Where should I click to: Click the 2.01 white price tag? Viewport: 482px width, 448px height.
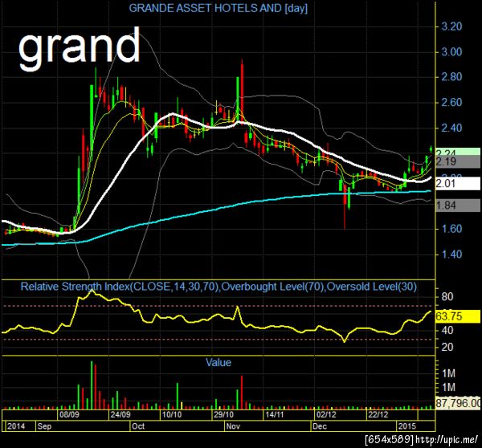pos(458,183)
